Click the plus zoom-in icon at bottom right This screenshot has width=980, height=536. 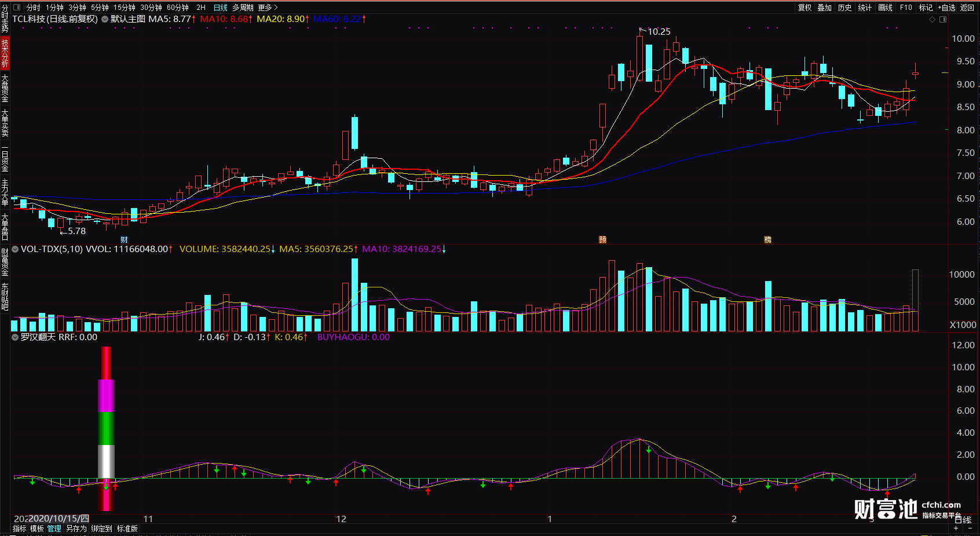click(956, 528)
